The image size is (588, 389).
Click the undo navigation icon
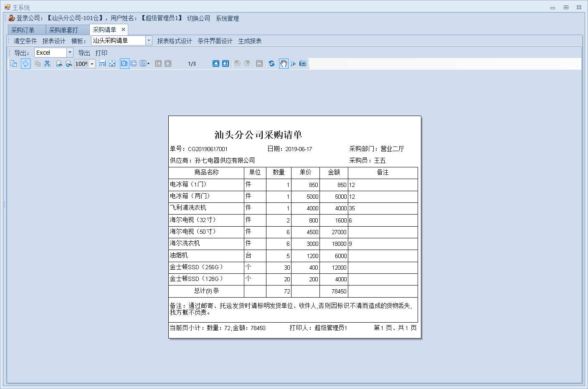238,63
